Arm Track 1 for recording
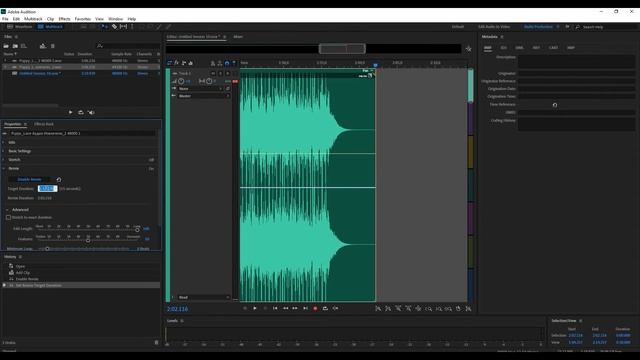 point(228,73)
